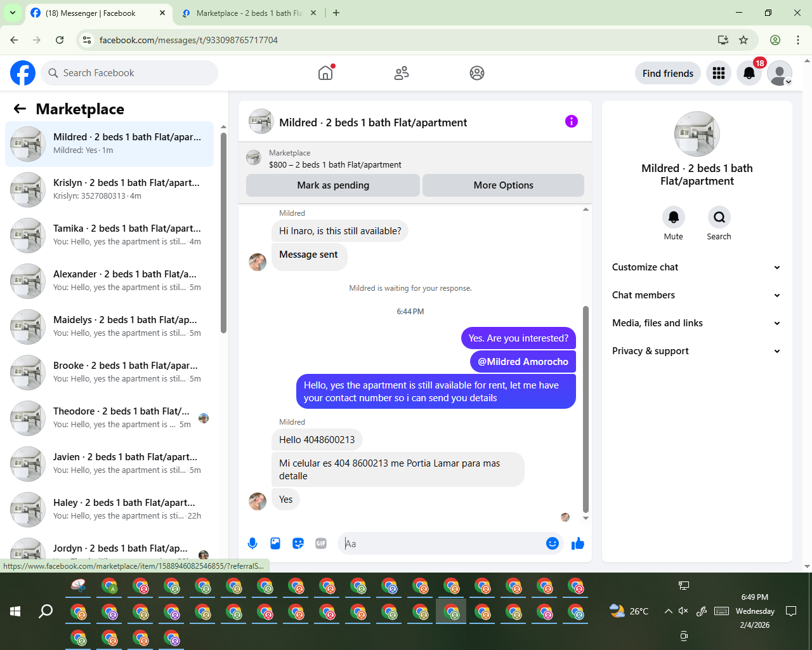Show hidden system tray icons
Screen dimensions: 812x650
(668, 611)
